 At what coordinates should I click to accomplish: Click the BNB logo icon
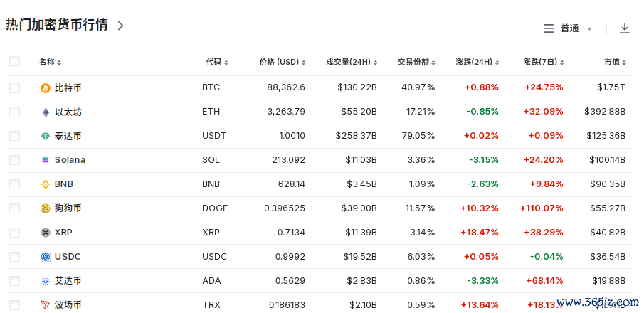(x=46, y=184)
